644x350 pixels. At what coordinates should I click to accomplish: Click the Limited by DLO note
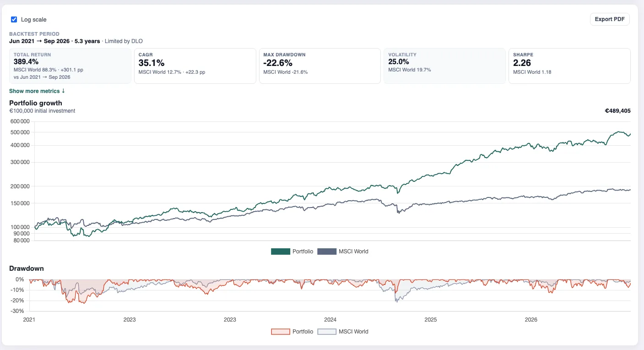coord(124,41)
